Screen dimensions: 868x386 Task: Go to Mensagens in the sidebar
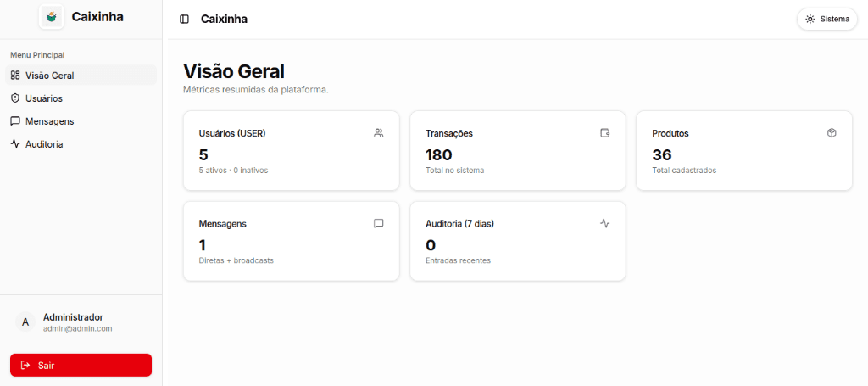(x=81, y=121)
